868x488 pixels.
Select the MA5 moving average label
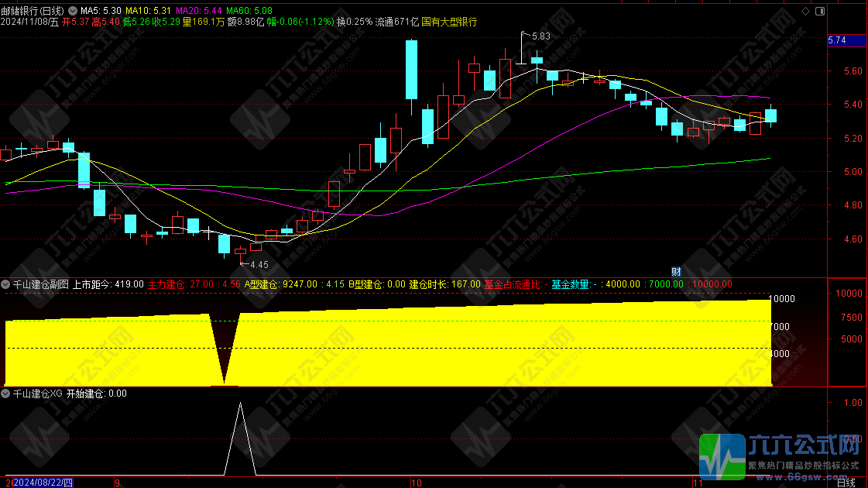tap(101, 11)
